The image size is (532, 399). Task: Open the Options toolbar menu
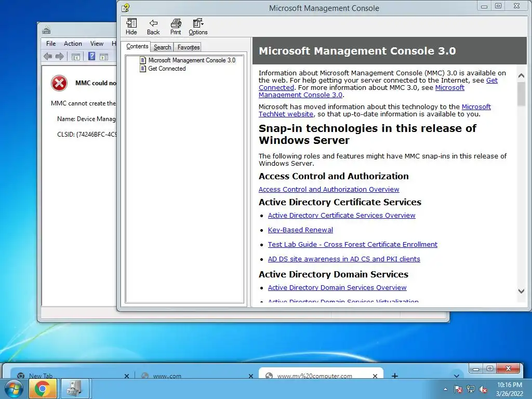click(198, 26)
